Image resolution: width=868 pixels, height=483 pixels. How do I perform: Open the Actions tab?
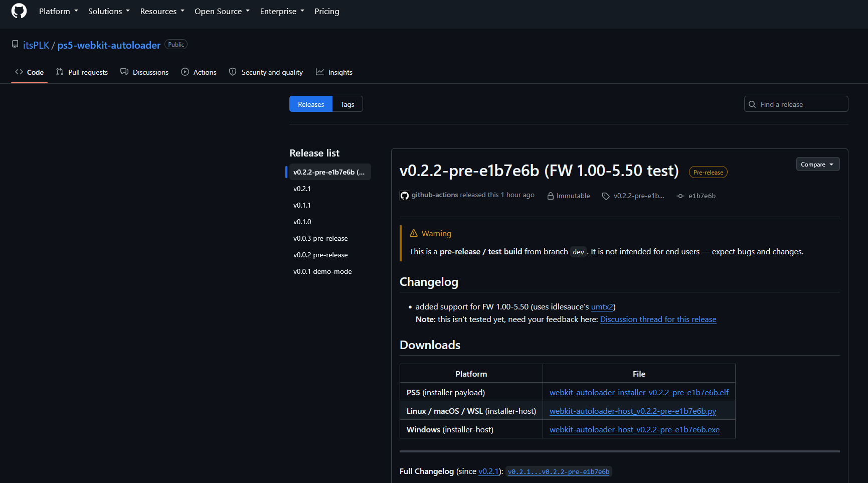[x=199, y=72]
